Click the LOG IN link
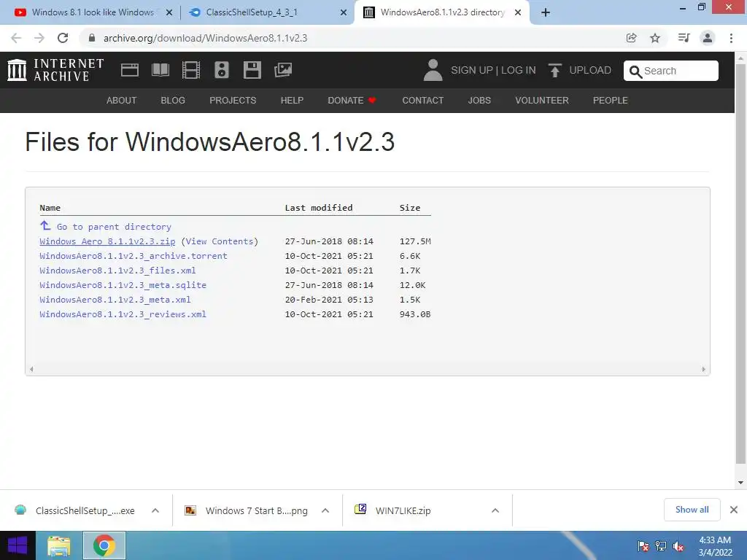 point(519,70)
